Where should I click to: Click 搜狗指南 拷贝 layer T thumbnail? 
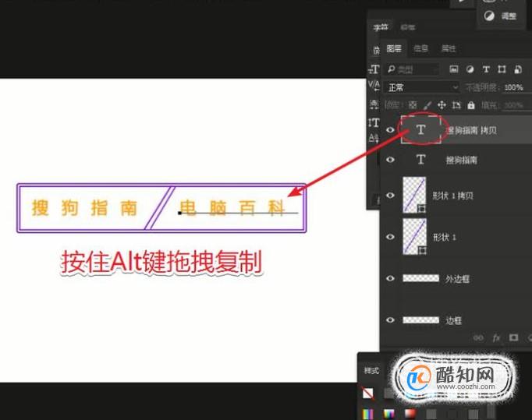420,129
